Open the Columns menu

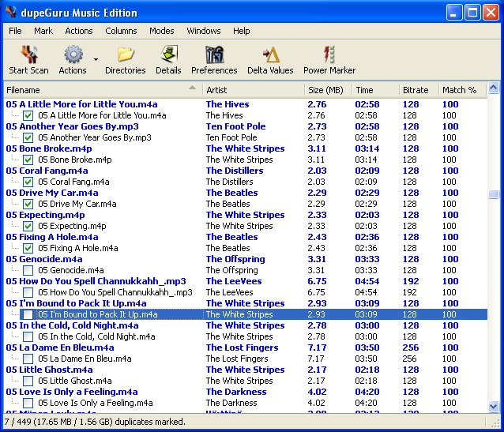tap(121, 31)
